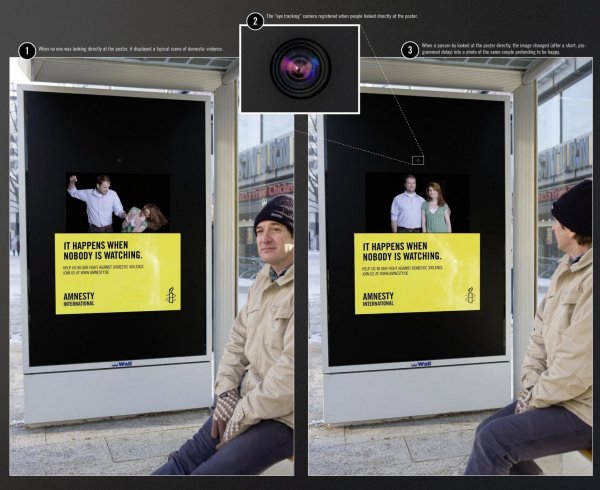
Task: Click the camera lens inset image
Action: point(300,69)
